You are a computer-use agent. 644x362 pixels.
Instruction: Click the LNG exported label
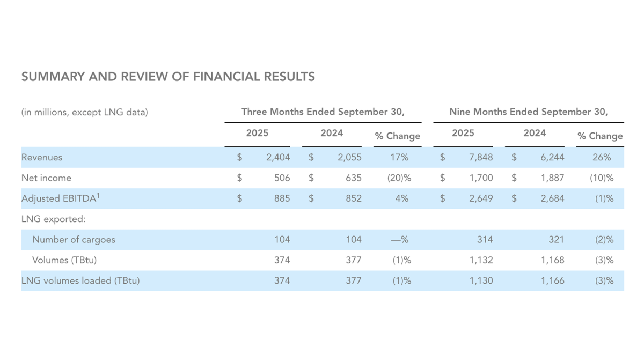pos(54,219)
